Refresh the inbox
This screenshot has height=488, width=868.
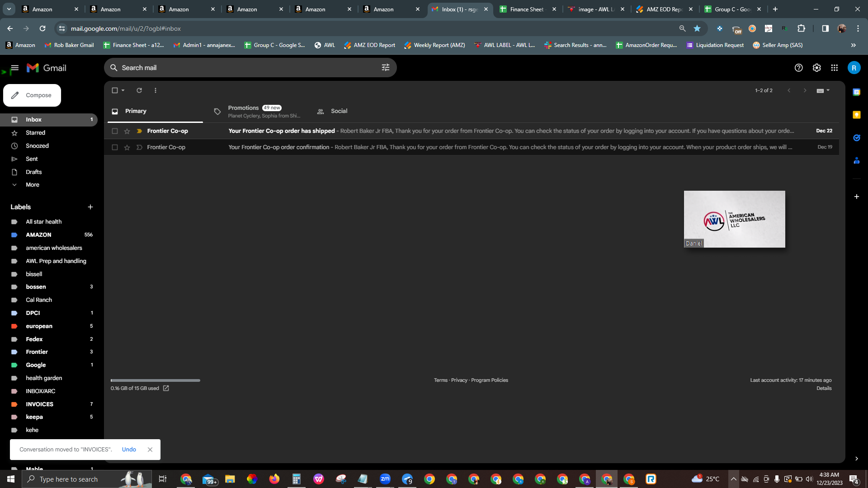[x=139, y=90]
